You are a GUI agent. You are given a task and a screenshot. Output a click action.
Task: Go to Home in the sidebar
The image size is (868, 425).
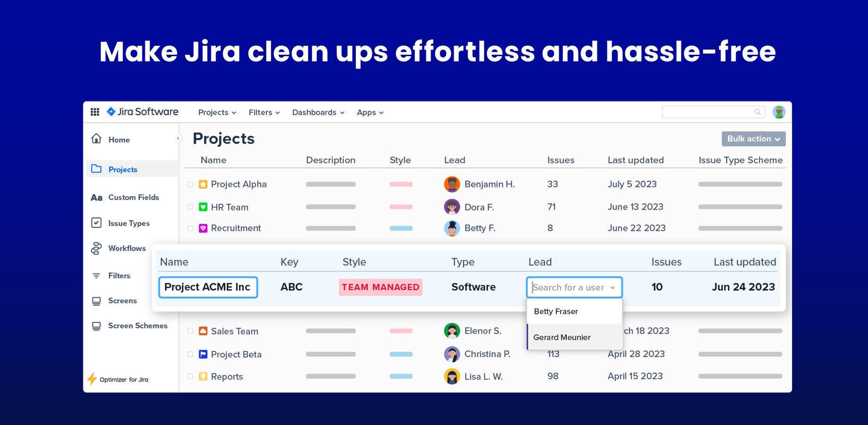coord(119,140)
